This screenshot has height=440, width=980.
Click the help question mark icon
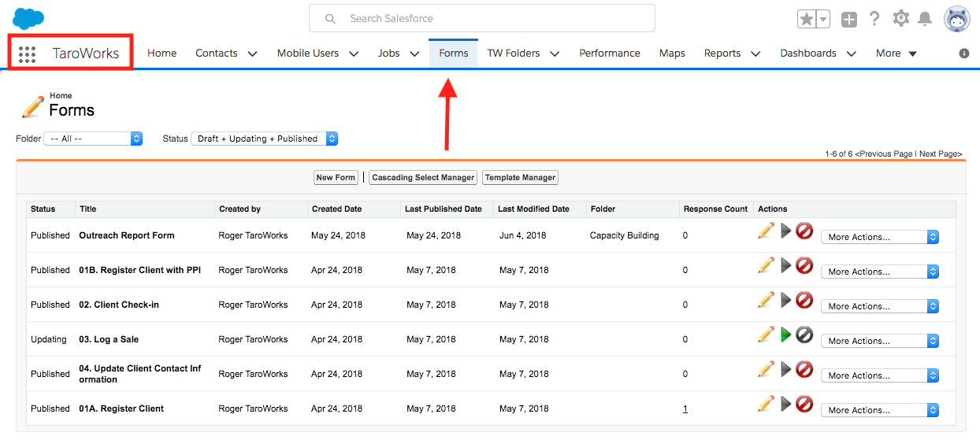874,19
